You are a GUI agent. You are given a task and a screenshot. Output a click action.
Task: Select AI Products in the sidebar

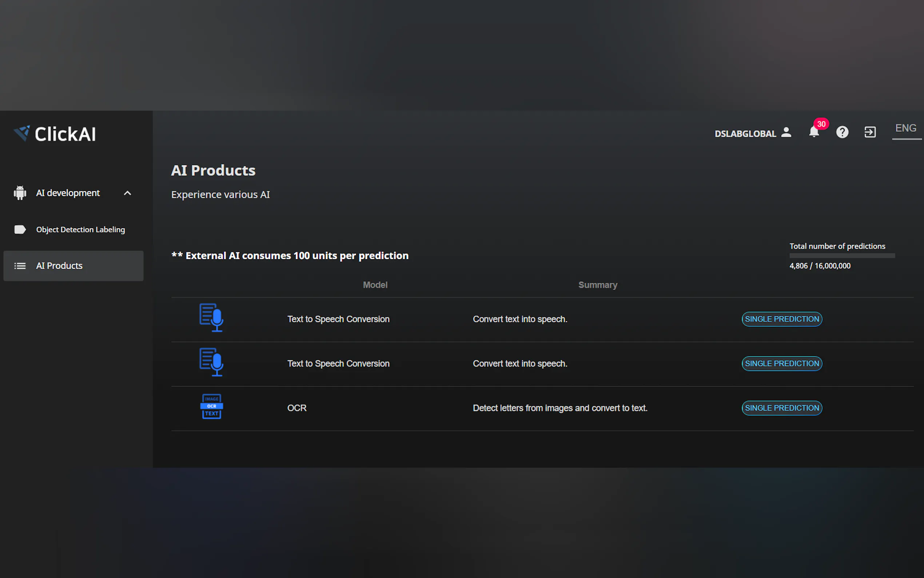click(59, 266)
